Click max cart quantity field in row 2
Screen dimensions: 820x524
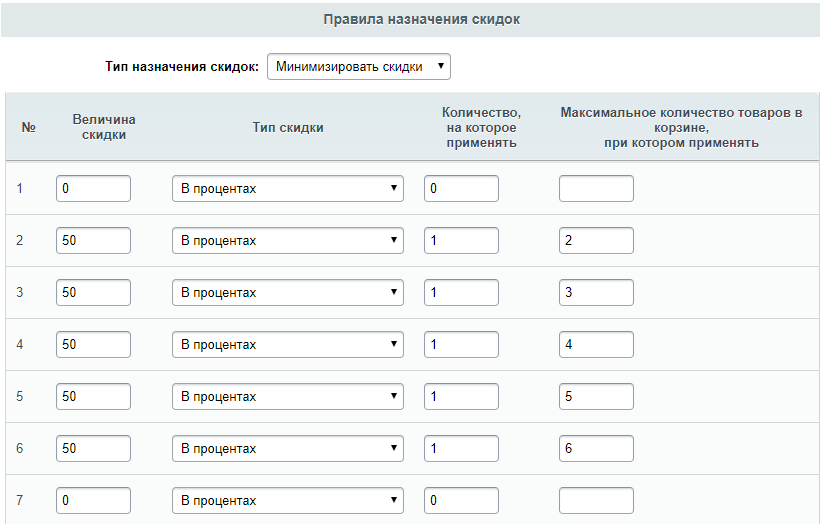[596, 241]
